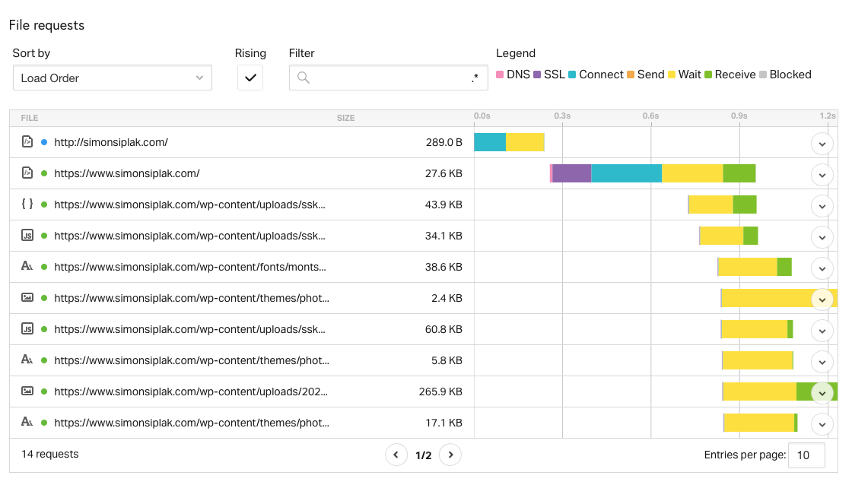Screen dimensions: 852x504
Task: Click the teal Connect bar of first request
Action: point(490,142)
